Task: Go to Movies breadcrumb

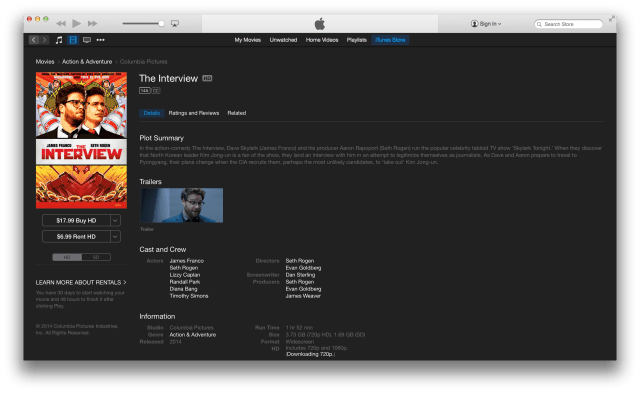Action: click(45, 62)
